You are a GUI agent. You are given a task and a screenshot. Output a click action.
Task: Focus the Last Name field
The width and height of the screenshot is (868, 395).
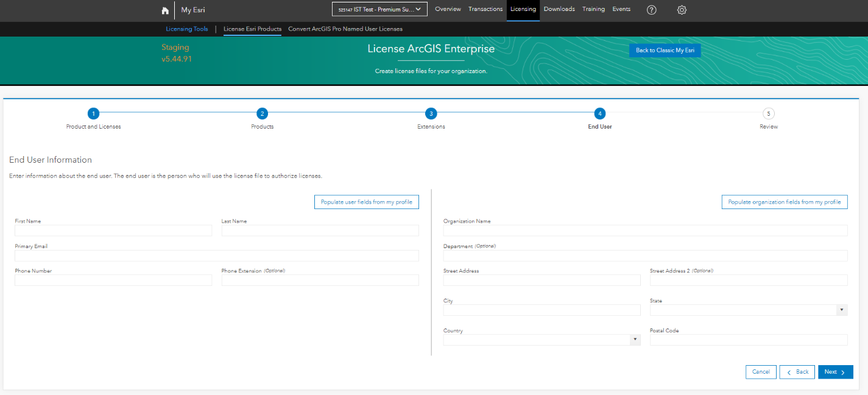click(x=320, y=230)
